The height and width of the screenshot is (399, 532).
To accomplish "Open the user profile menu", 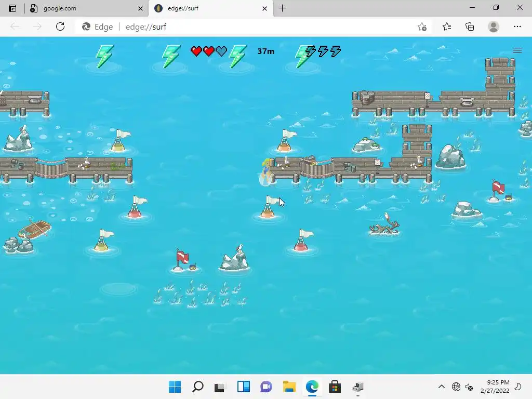I will pos(494,26).
